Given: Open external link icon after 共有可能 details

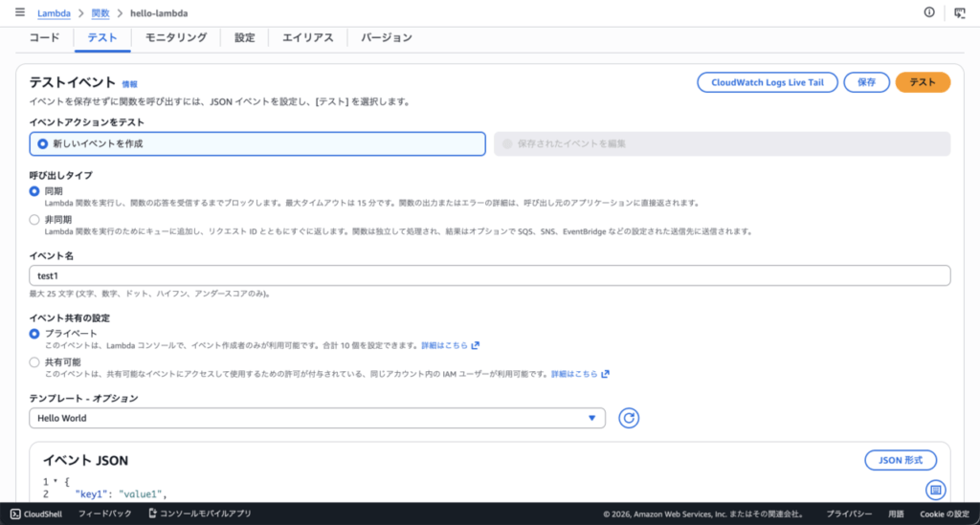Looking at the screenshot, I should pyautogui.click(x=605, y=374).
